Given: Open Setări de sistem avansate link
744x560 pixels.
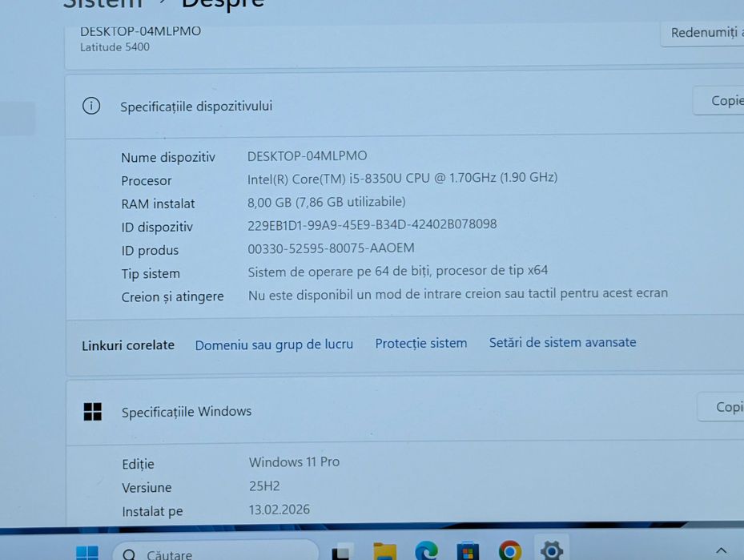Looking at the screenshot, I should coord(562,342).
